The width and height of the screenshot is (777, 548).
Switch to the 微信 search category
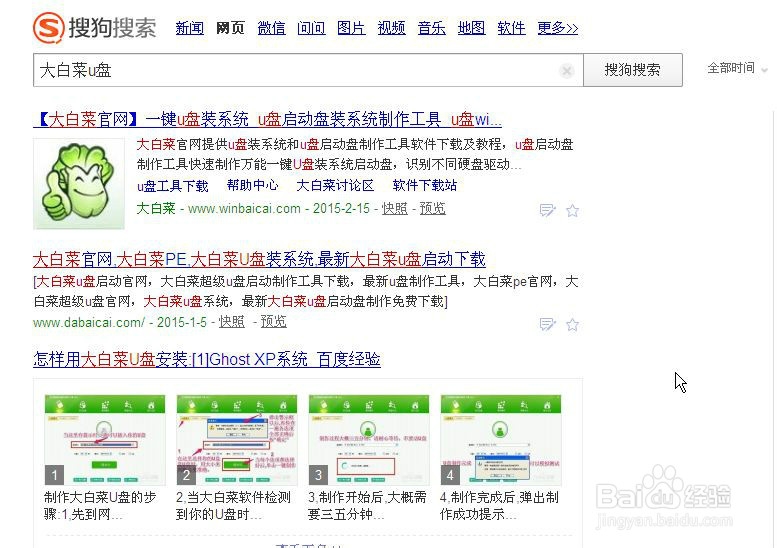[271, 28]
